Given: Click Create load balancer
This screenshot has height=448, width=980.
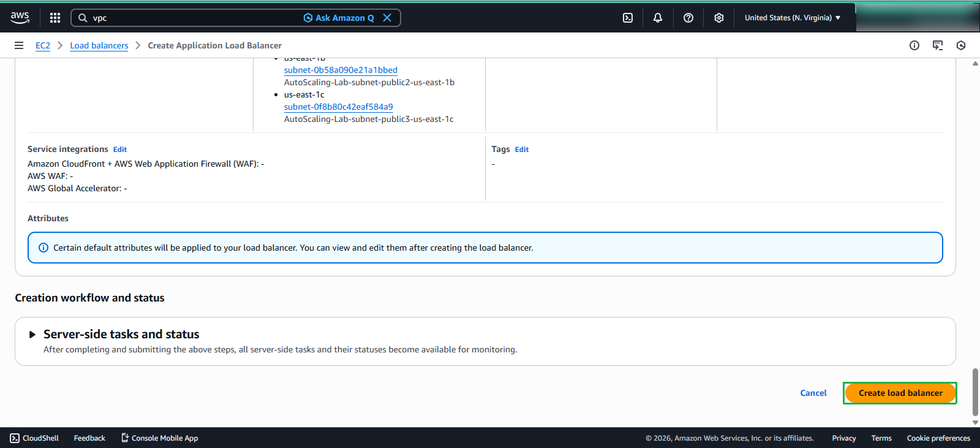Looking at the screenshot, I should point(900,393).
